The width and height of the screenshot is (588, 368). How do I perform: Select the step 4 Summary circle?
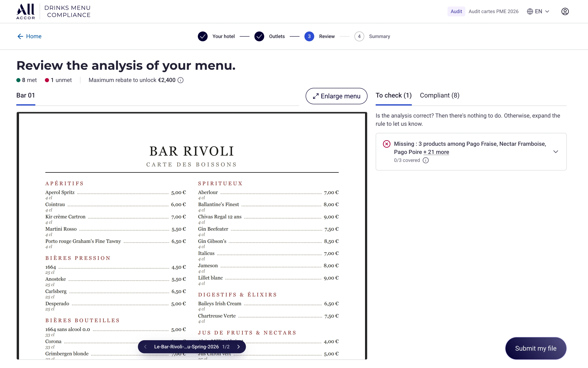pos(359,36)
